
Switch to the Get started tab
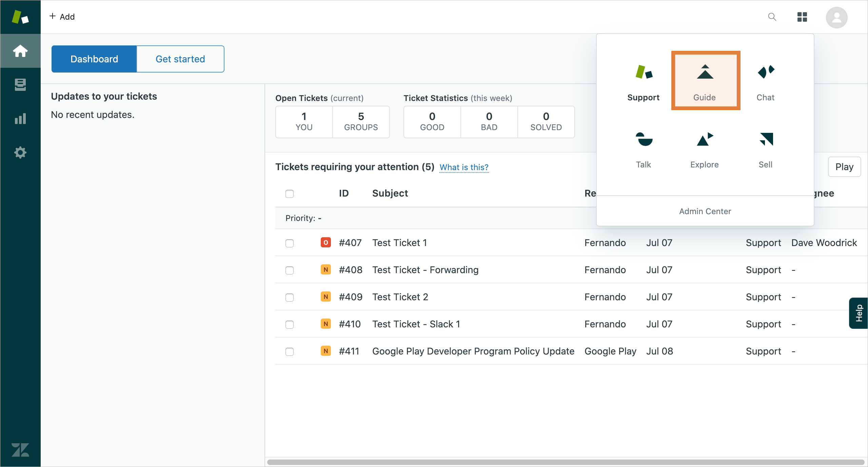coord(180,59)
